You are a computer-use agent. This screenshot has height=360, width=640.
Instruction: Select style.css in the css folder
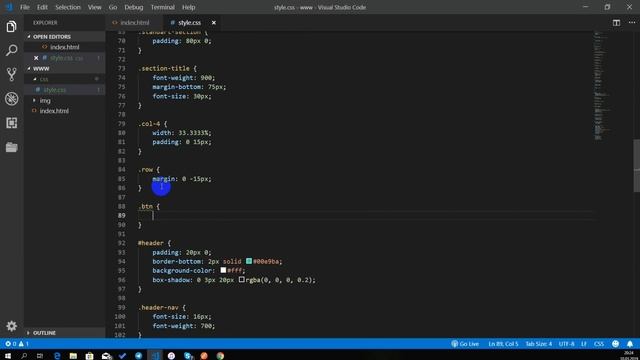64,90
